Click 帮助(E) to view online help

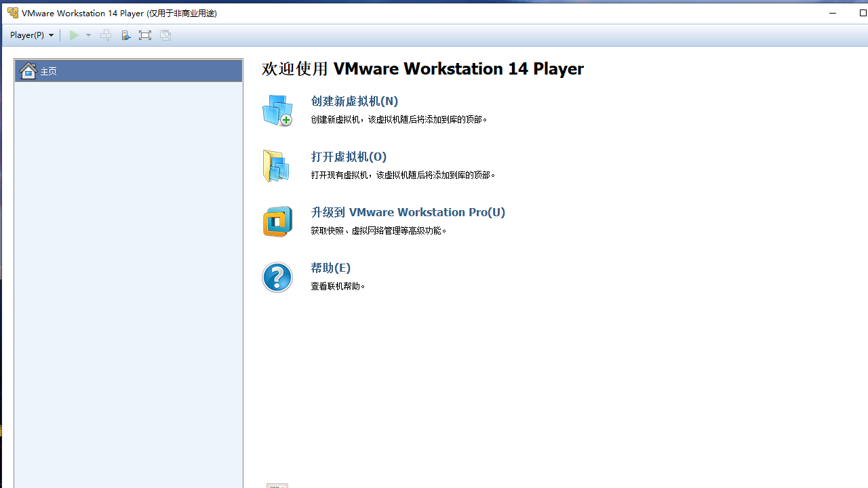(330, 268)
